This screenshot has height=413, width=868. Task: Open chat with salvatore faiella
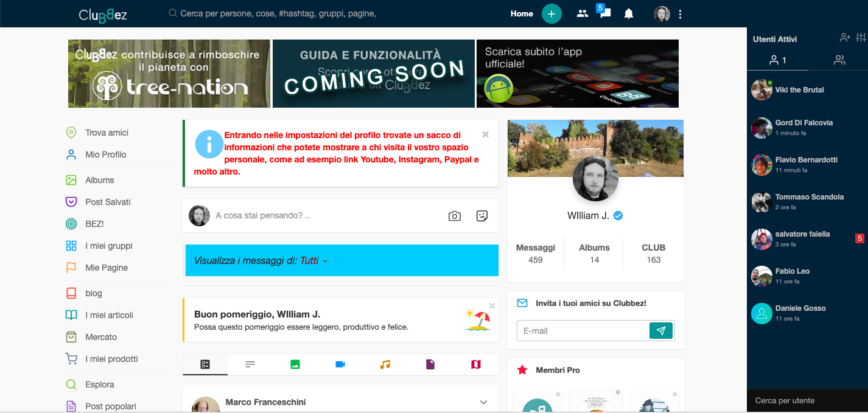(807, 238)
